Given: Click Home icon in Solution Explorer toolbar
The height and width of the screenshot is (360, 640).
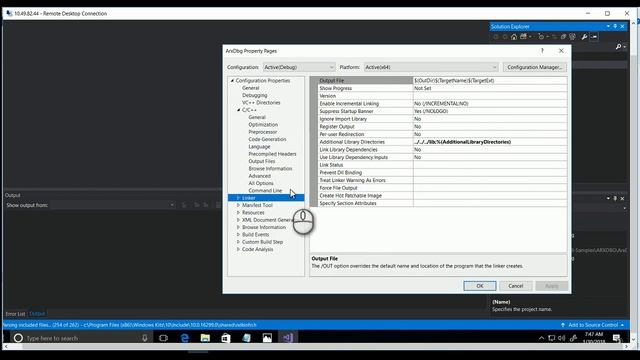Looking at the screenshot, I should tap(514, 37).
